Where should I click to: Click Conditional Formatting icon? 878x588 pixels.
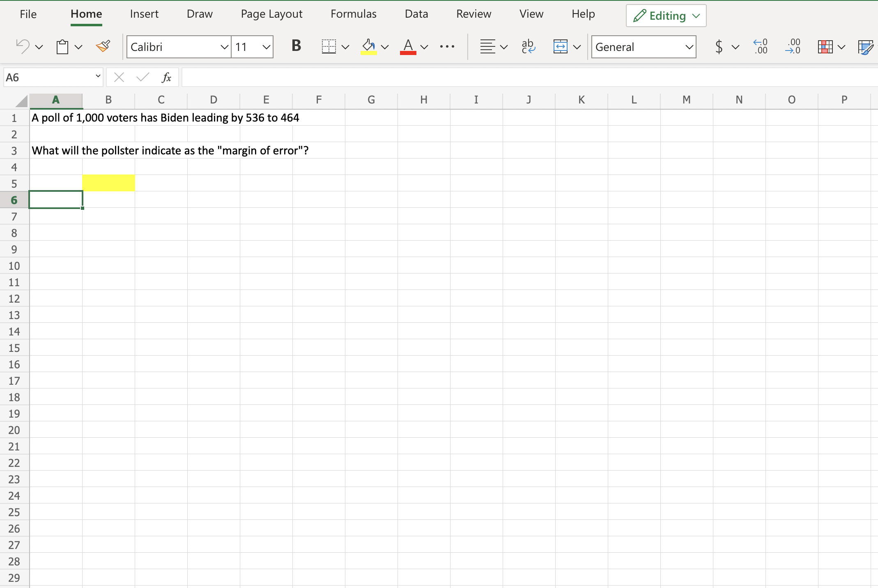825,47
